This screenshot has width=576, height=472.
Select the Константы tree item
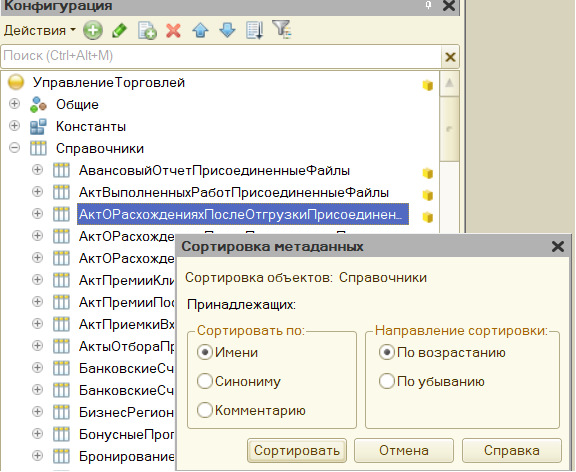pos(91,127)
